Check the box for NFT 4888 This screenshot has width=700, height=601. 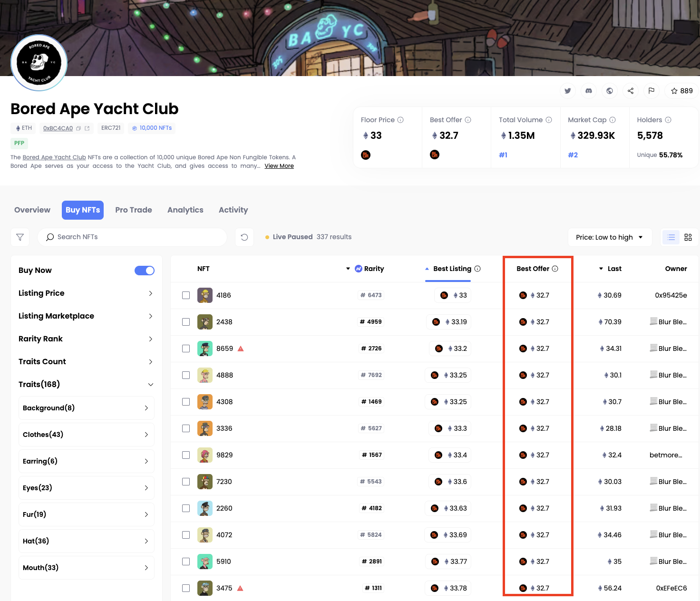[x=186, y=375]
